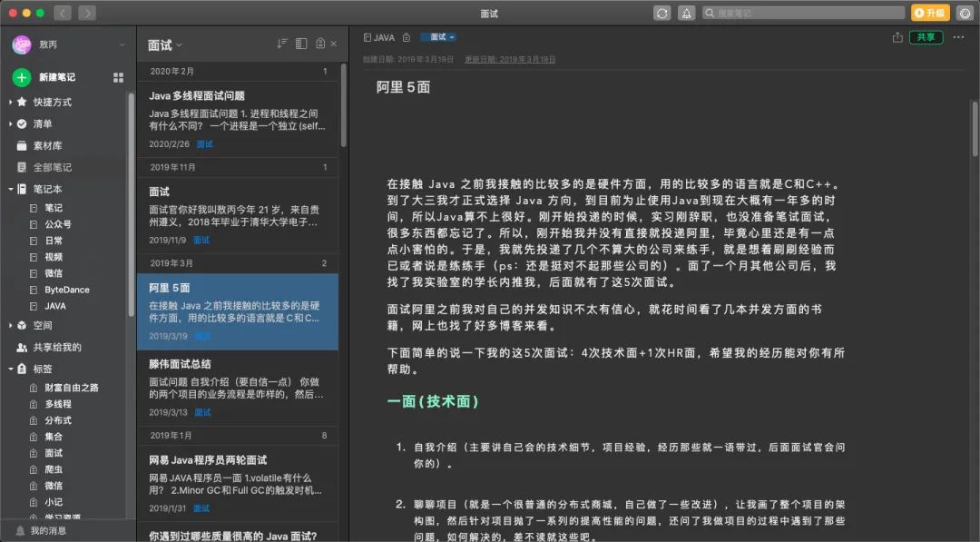Open the more options ellipsis in the note header
980x542 pixels.
tap(958, 37)
